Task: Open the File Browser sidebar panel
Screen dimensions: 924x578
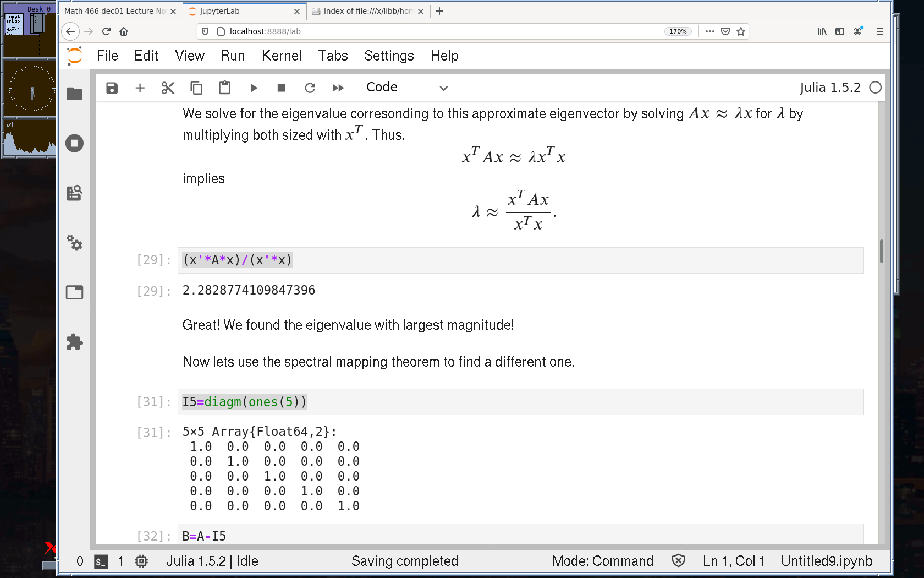Action: [x=74, y=94]
